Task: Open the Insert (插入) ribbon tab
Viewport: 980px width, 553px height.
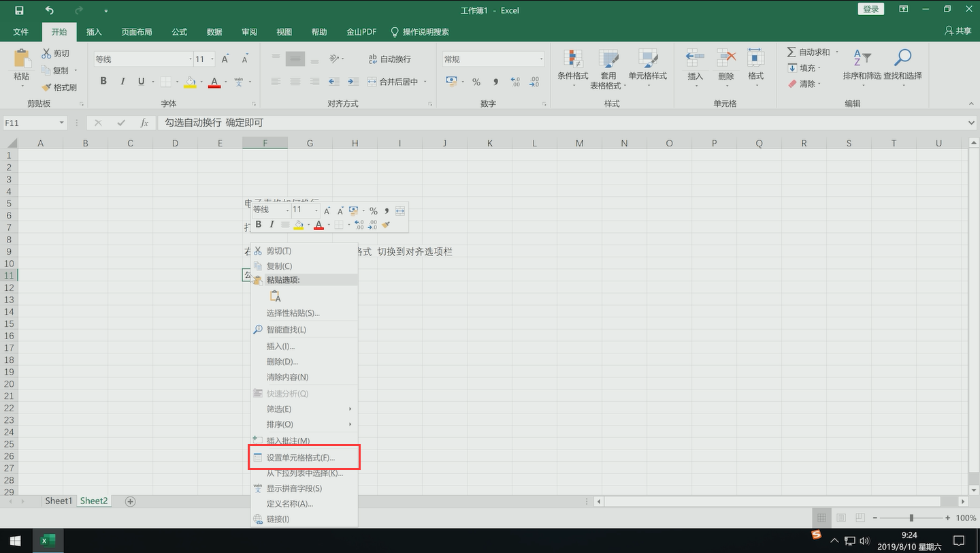Action: [94, 32]
